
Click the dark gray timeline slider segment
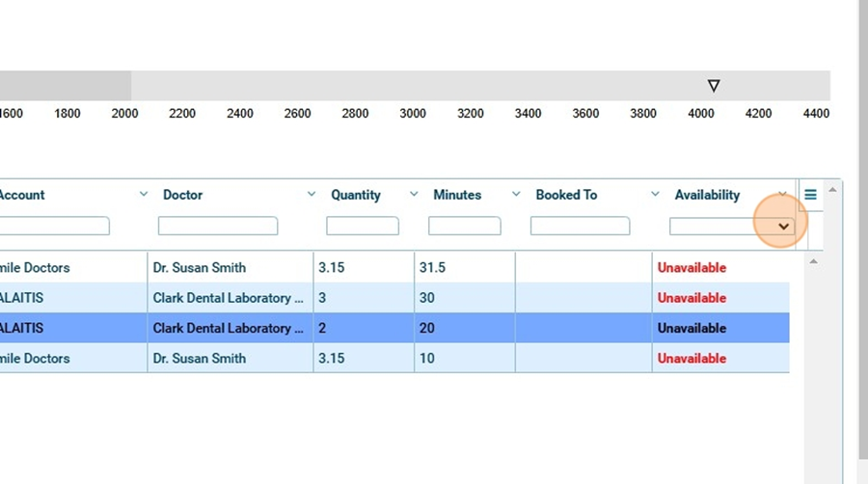(66, 85)
